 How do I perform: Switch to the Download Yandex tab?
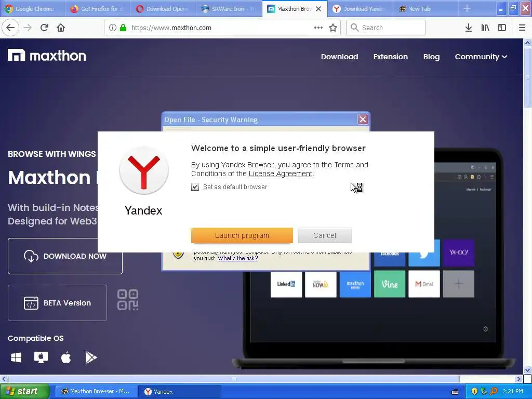tap(360, 9)
